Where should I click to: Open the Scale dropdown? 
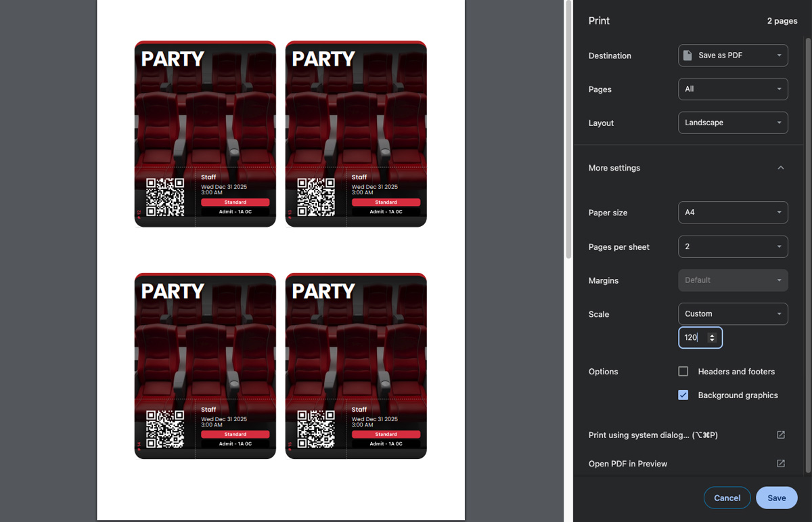(x=733, y=313)
